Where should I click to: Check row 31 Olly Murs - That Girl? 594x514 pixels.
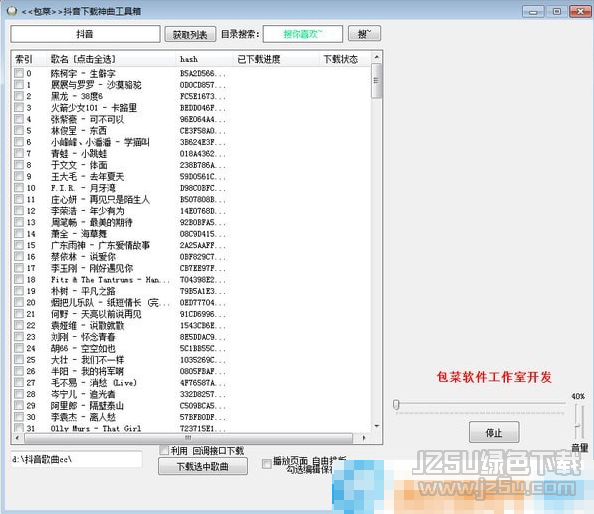tap(19, 428)
